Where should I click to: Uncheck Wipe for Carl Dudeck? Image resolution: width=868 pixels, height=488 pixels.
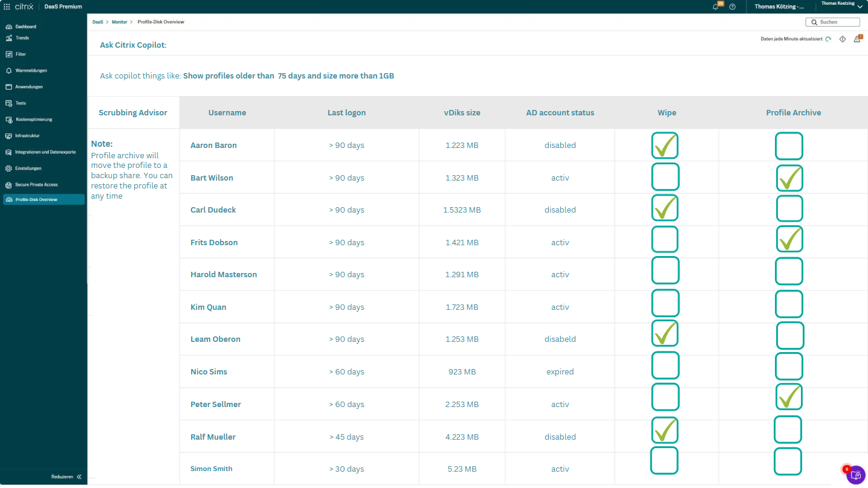pos(665,208)
